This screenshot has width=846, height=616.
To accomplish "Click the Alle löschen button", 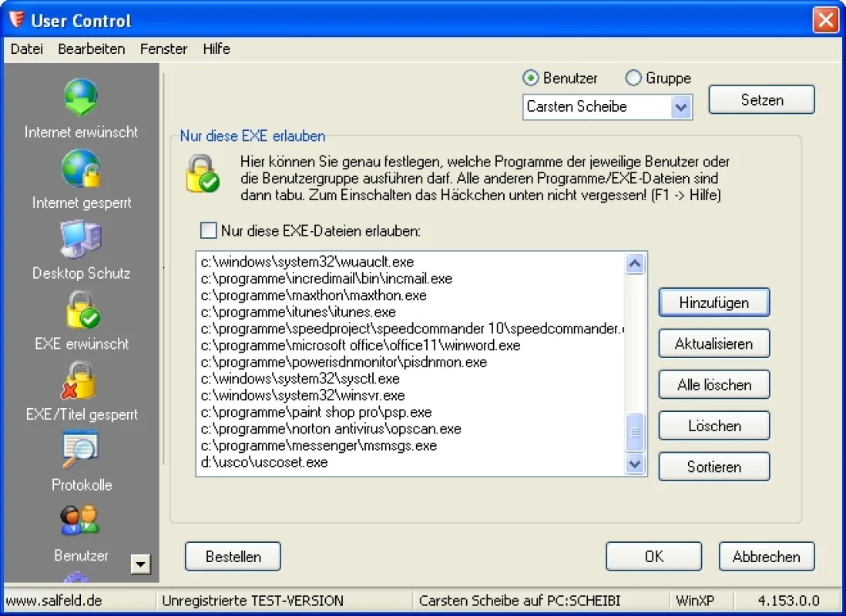I will click(x=713, y=384).
